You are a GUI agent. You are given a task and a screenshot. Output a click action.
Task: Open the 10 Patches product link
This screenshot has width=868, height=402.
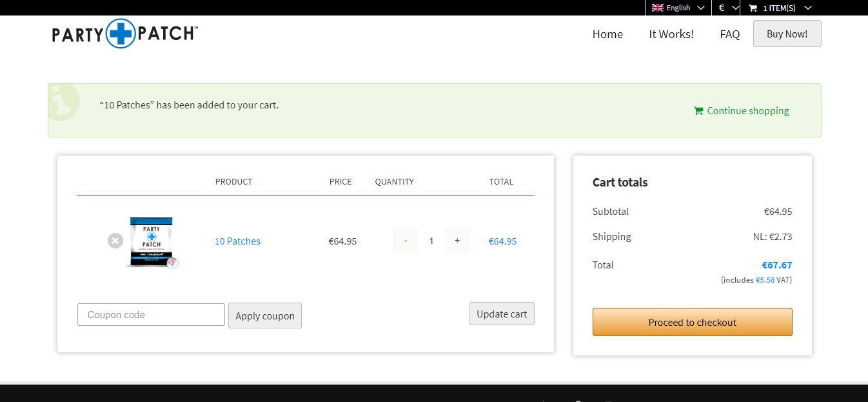point(237,241)
